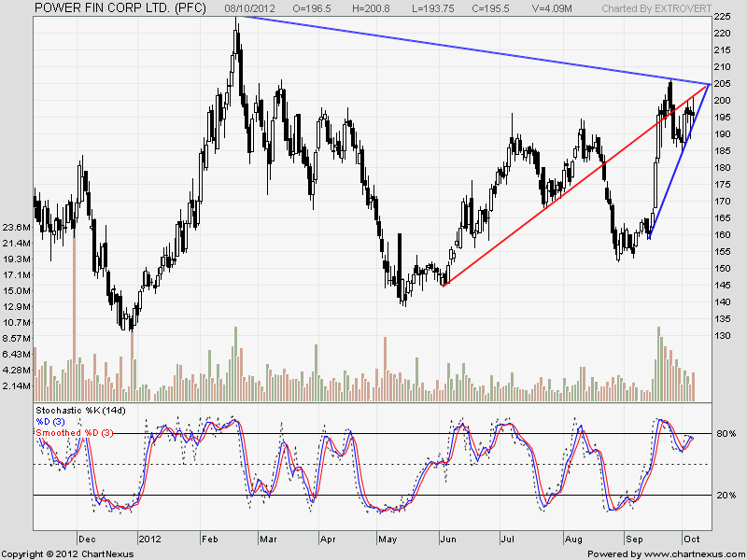
Task: Click the POWER FIN CORP LTD. (PFC) title
Action: [x=121, y=7]
